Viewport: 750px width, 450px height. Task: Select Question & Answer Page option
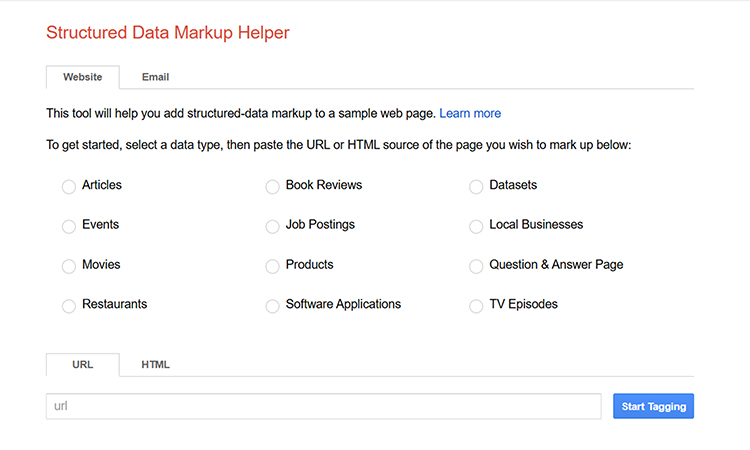coord(476,267)
